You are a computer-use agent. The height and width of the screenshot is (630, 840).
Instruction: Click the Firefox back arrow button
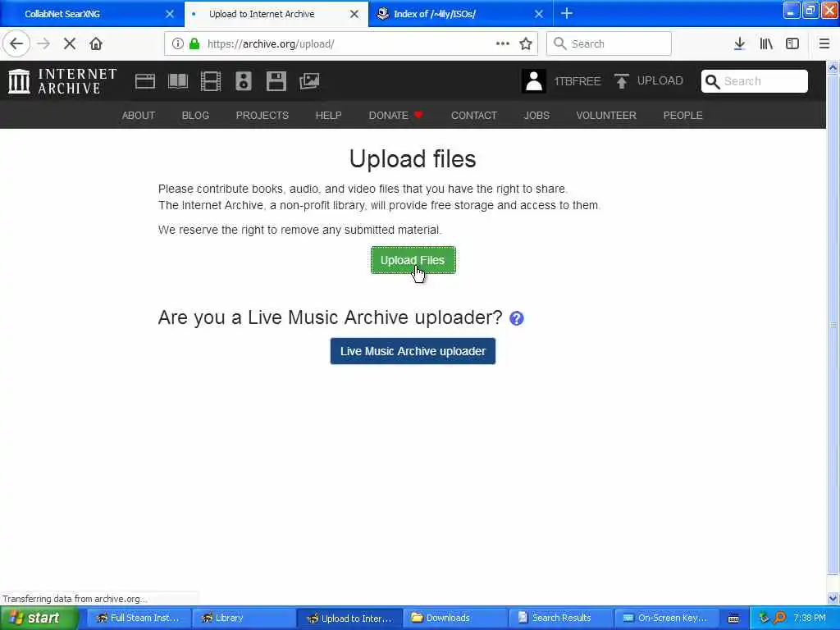point(16,44)
